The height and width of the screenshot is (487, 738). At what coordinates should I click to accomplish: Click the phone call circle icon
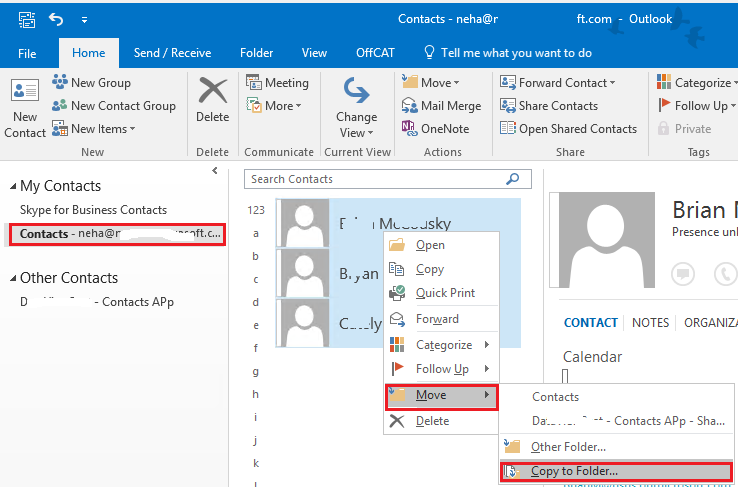726,274
